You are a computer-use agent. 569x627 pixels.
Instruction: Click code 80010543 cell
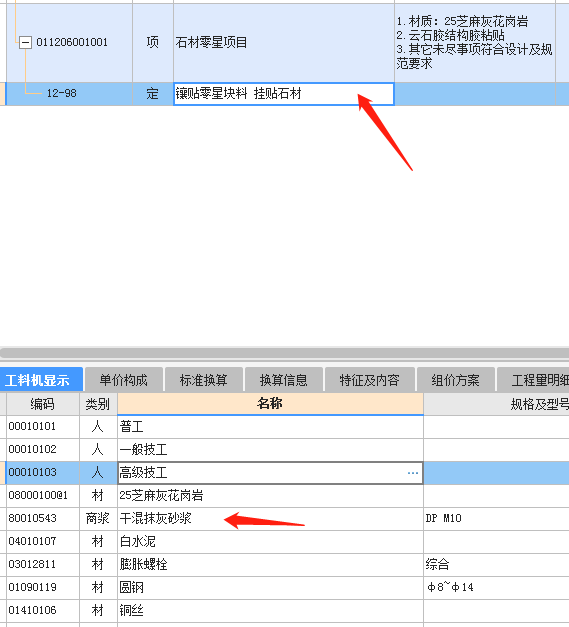[x=42, y=519]
